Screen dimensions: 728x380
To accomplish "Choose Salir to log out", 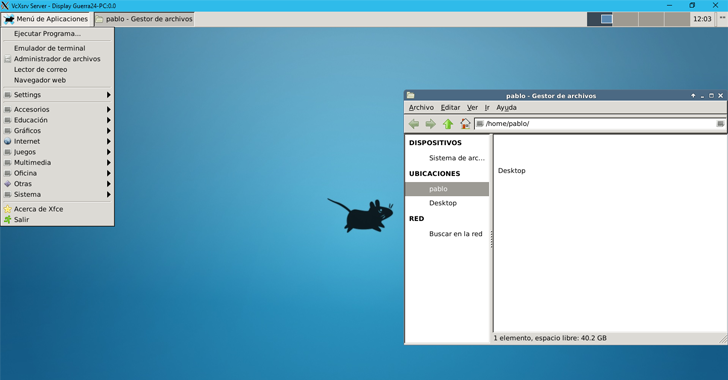I will [x=57, y=220].
